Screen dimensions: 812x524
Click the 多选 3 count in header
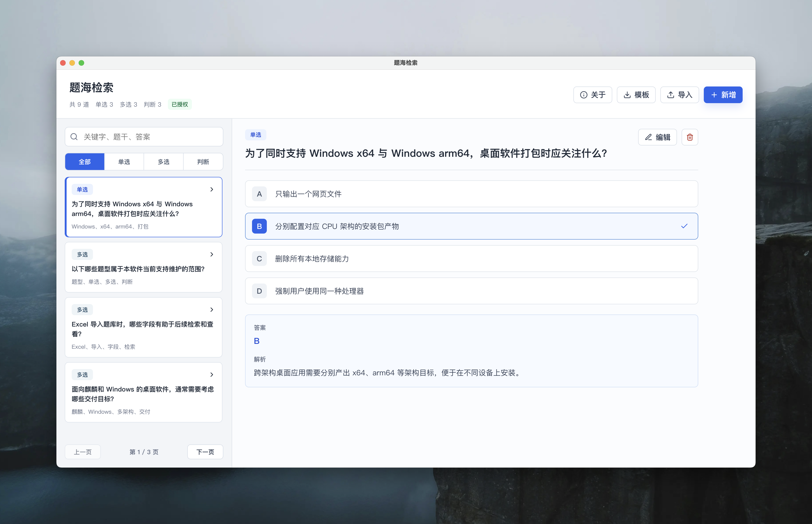(128, 105)
